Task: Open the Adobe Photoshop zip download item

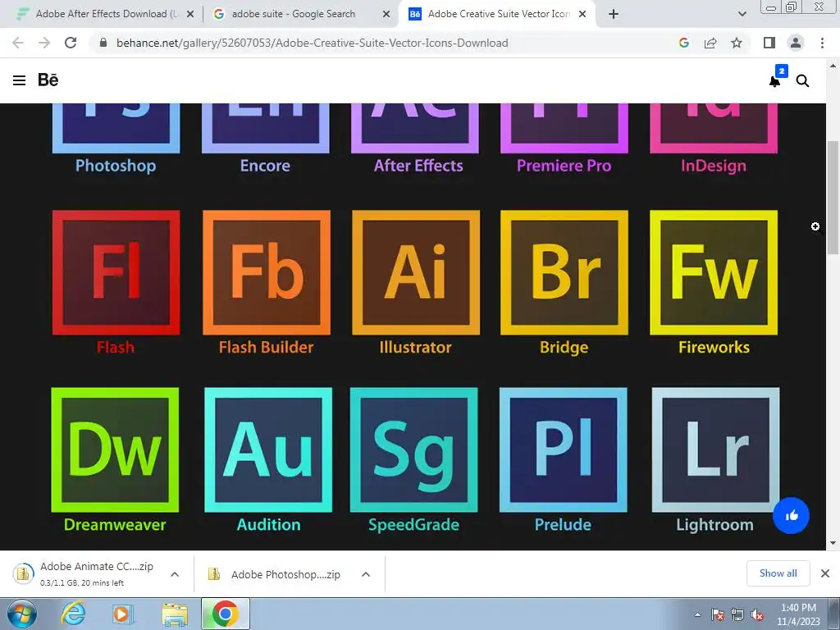Action: point(274,574)
